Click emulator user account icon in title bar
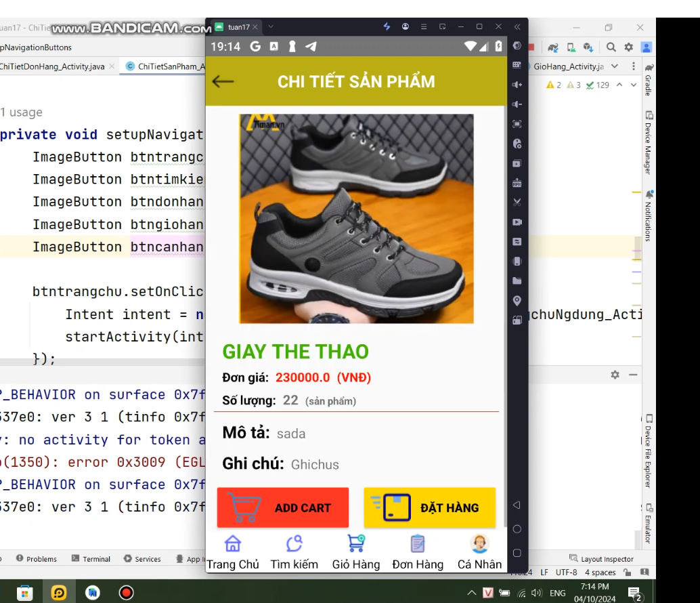The width and height of the screenshot is (700, 603). pyautogui.click(x=406, y=26)
